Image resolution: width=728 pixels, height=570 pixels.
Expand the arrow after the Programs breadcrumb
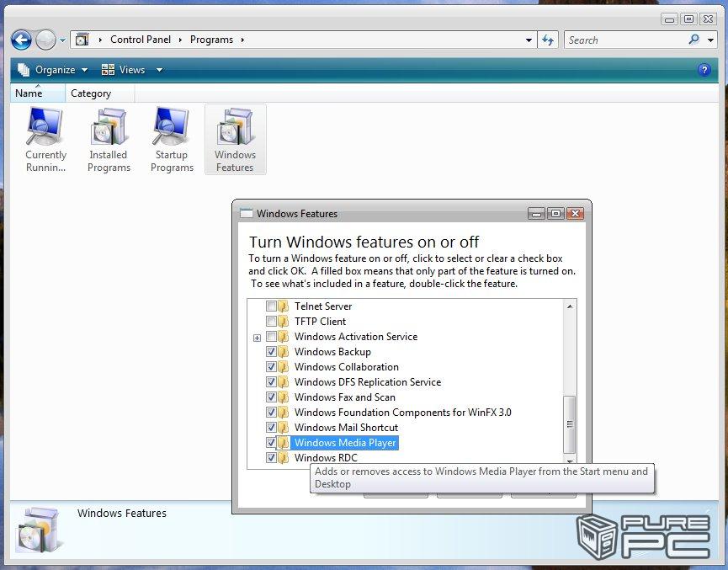(242, 40)
